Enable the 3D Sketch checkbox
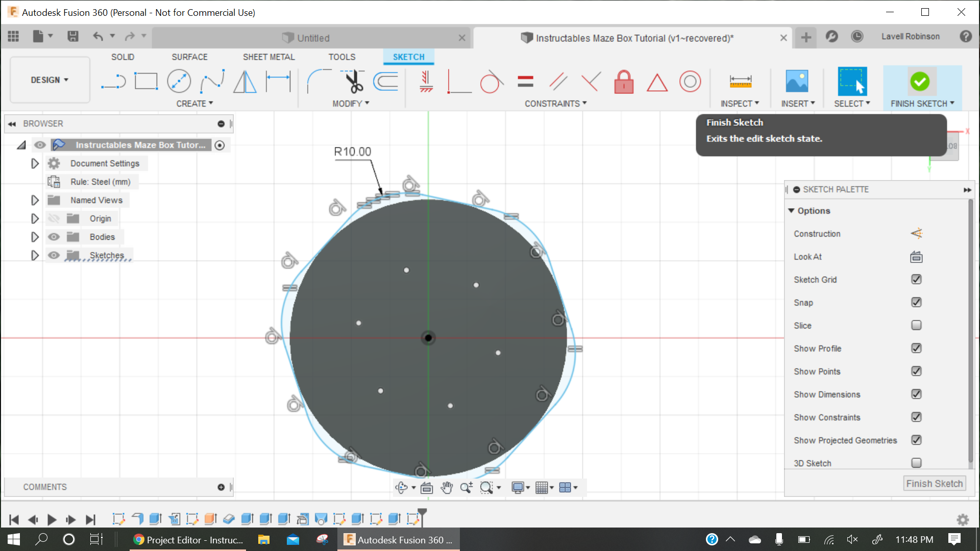This screenshot has width=980, height=551. coord(916,463)
